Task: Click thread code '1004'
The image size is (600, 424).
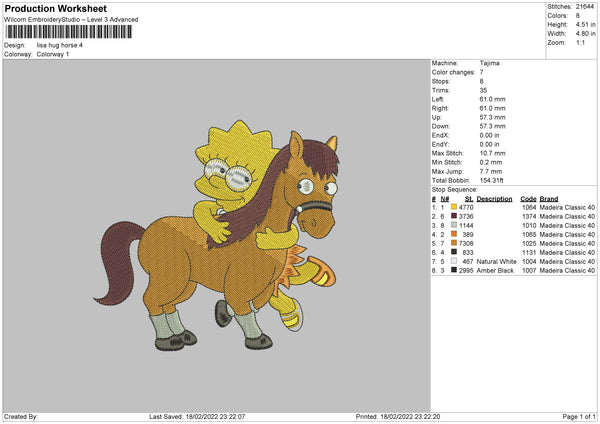Action: 529,261
